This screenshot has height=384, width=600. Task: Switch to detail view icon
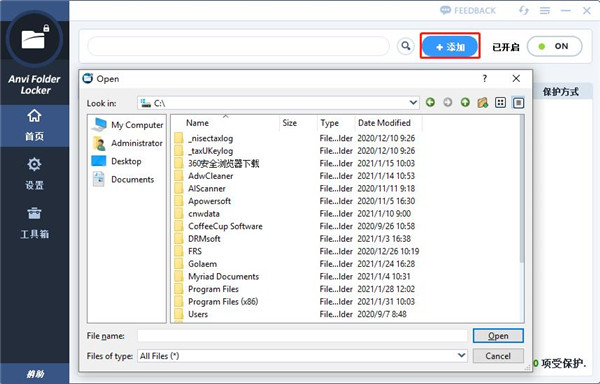pyautogui.click(x=518, y=103)
